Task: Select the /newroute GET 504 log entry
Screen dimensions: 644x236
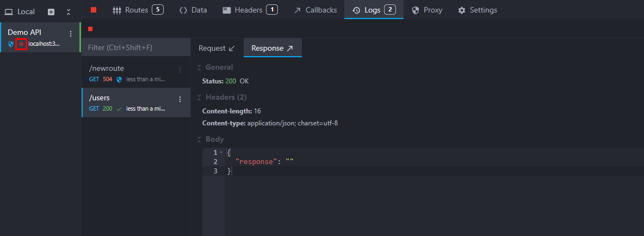Action: point(131,73)
